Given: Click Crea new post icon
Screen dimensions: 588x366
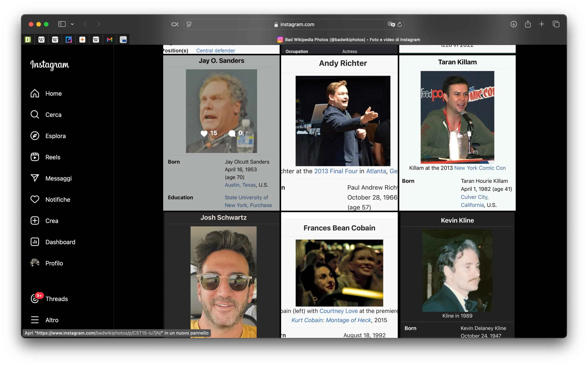Looking at the screenshot, I should pyautogui.click(x=35, y=221).
